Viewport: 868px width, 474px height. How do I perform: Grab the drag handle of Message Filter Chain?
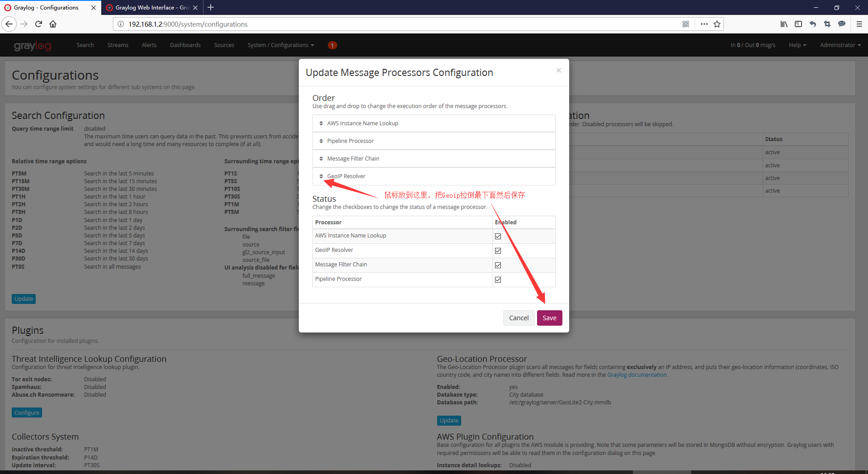321,159
